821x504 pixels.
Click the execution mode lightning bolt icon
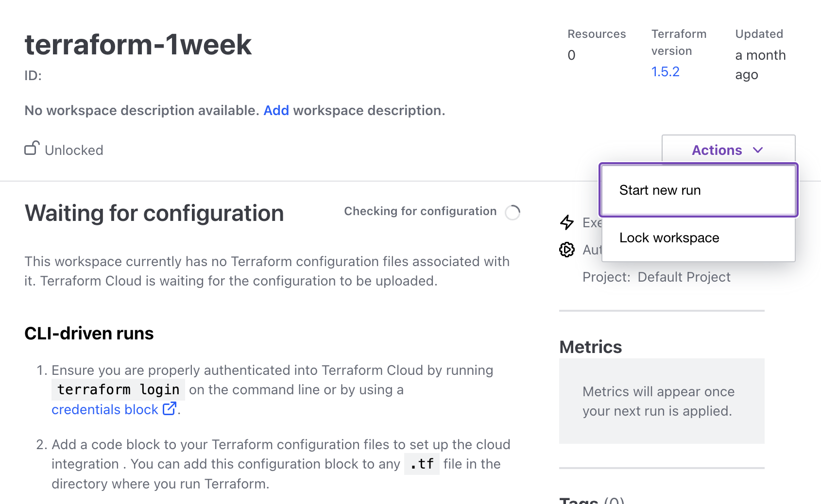click(x=566, y=222)
